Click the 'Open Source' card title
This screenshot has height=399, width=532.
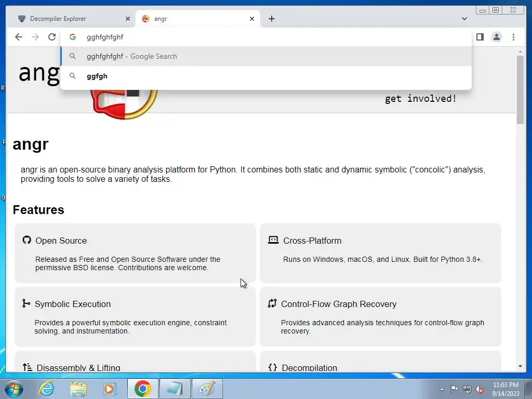(x=61, y=241)
